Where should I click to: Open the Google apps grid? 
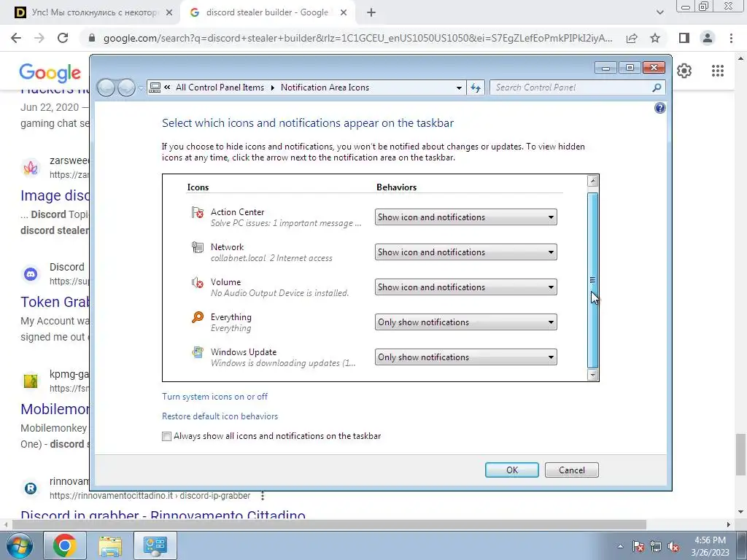click(x=718, y=71)
